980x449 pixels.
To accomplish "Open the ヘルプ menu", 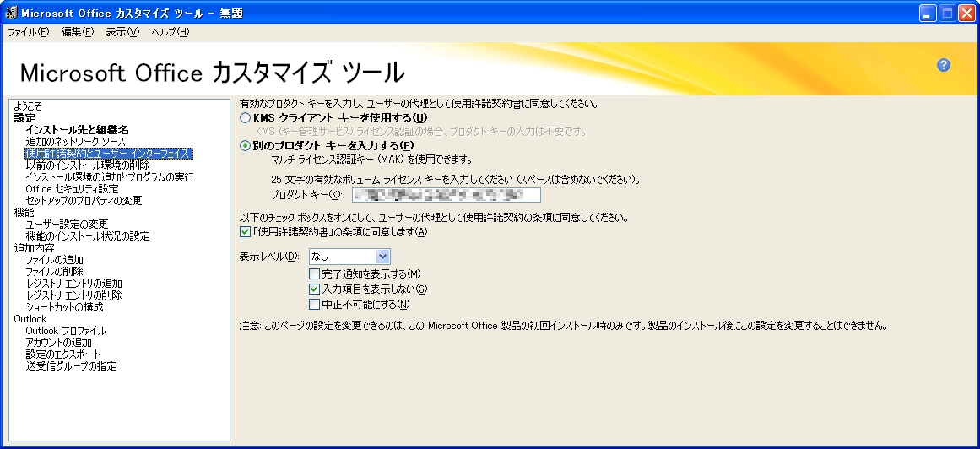I will point(170,32).
